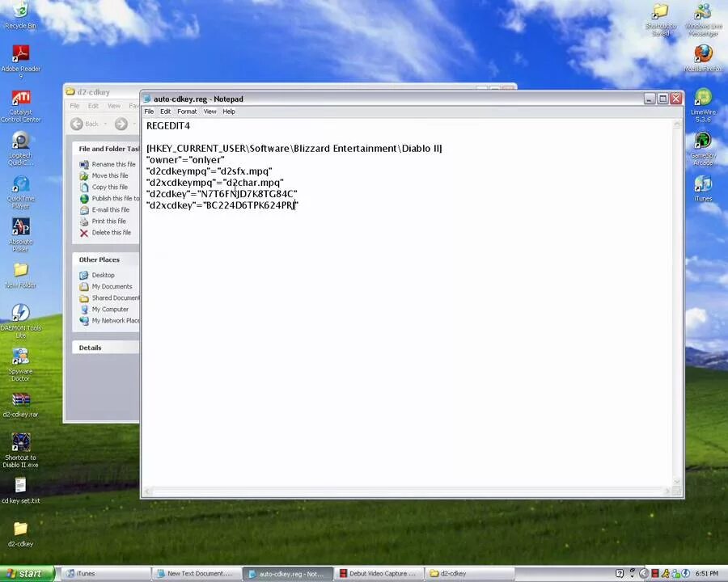Open Mozilla Firefox desktop icon

[x=704, y=58]
